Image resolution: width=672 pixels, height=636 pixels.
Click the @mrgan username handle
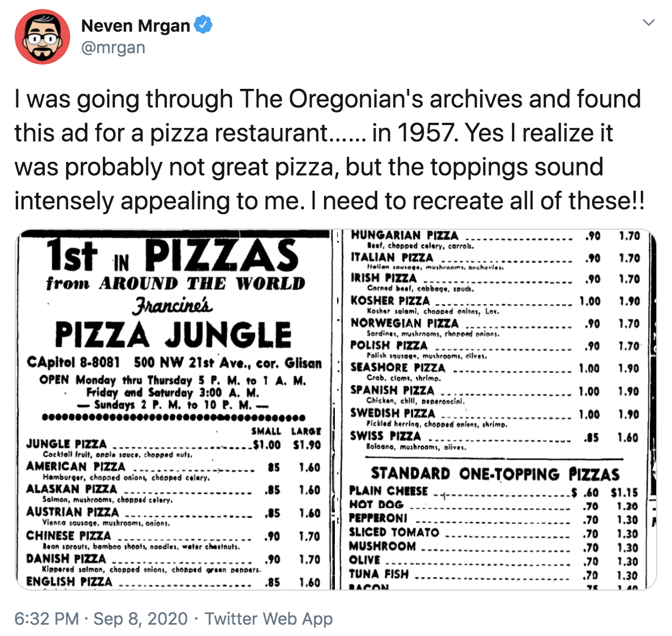114,48
